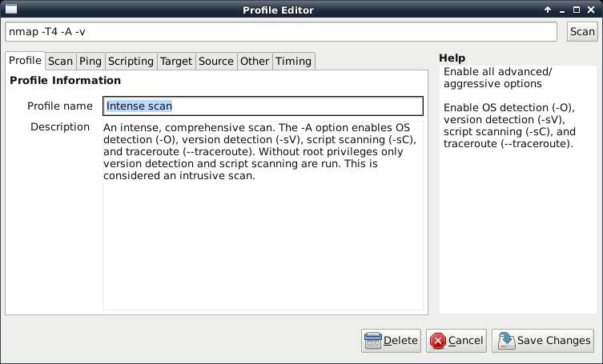Go to the Scripting tab
The height and width of the screenshot is (364, 603).
[x=131, y=61]
